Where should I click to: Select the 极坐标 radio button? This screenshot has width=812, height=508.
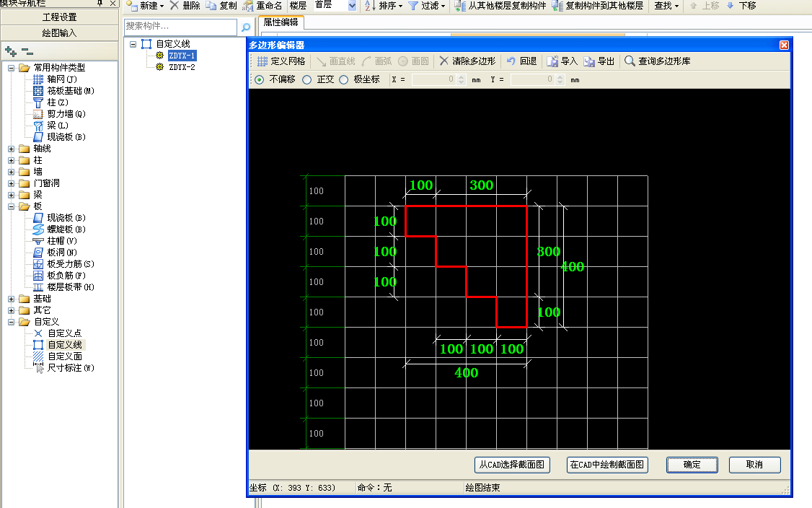pos(344,80)
